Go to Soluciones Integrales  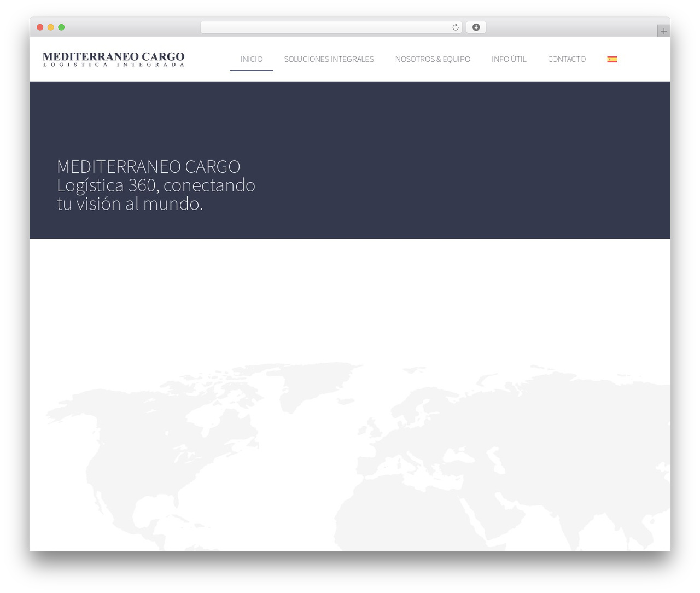(329, 59)
